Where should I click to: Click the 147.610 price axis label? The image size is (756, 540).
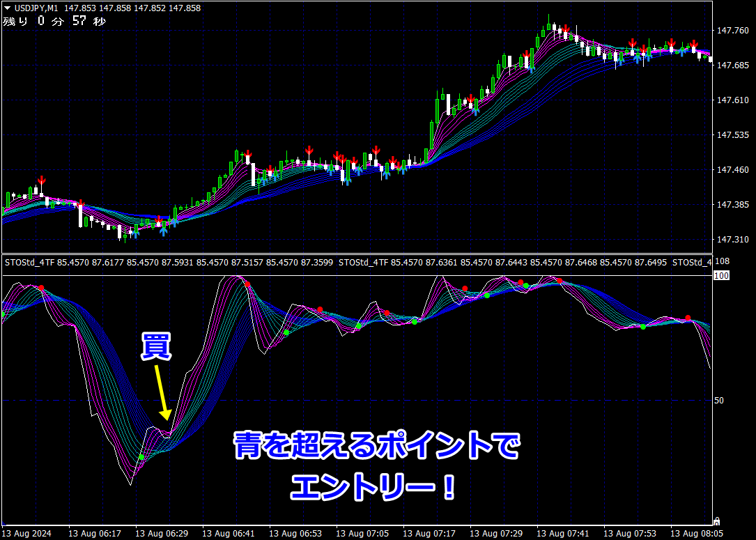733,100
